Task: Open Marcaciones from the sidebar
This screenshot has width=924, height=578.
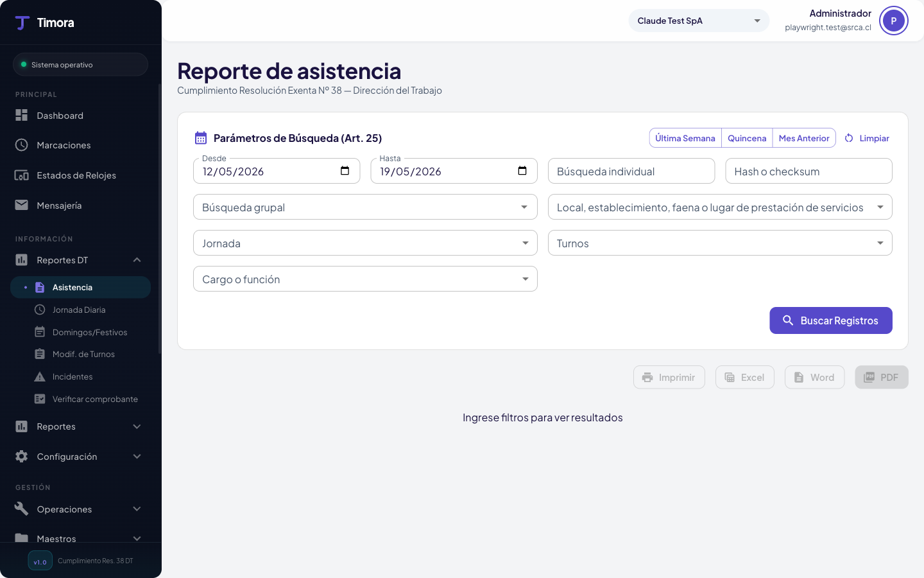Action: pyautogui.click(x=80, y=145)
